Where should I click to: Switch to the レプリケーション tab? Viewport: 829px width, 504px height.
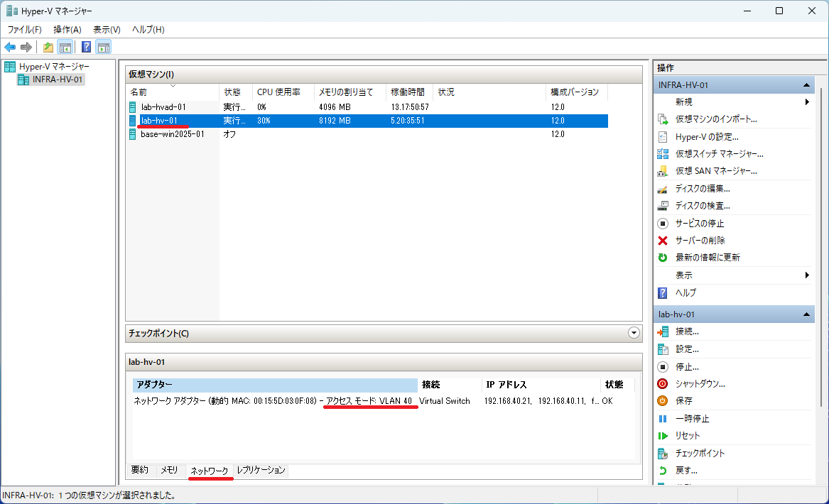click(261, 470)
